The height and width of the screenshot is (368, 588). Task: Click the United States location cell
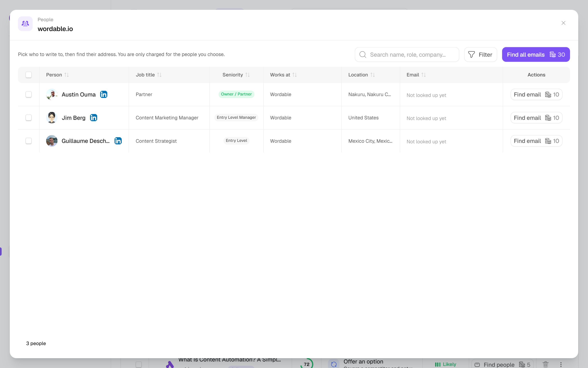pos(363,118)
